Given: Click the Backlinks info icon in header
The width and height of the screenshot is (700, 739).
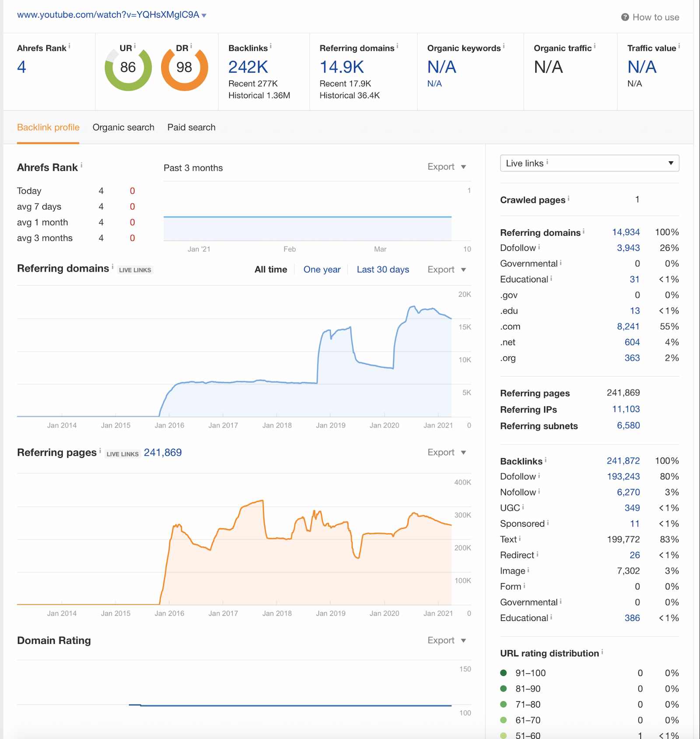Looking at the screenshot, I should pos(270,46).
